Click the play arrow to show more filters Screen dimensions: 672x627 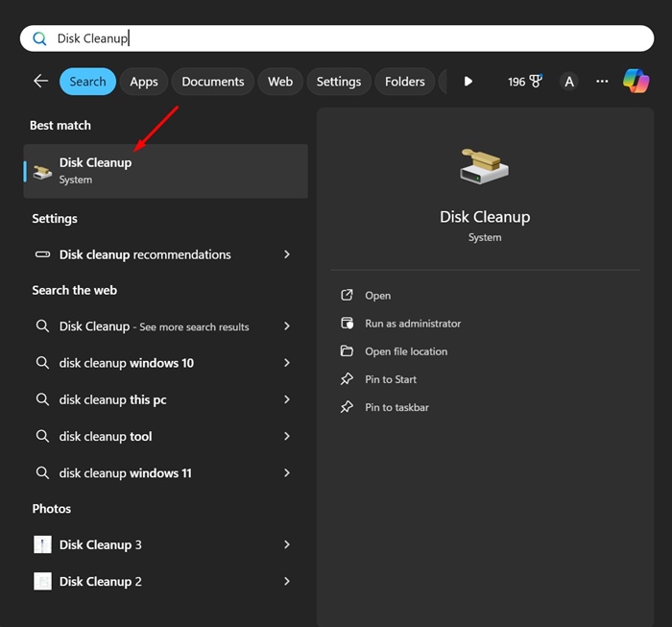[468, 82]
